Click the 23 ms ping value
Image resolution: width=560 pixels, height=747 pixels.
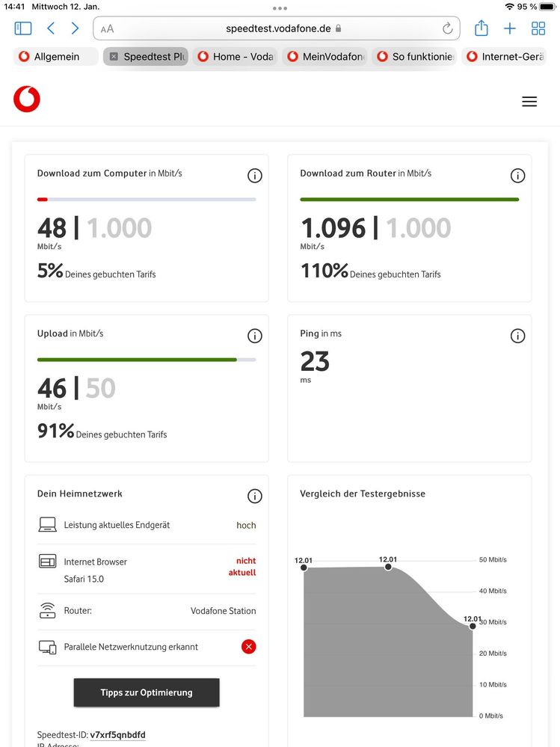(x=315, y=361)
